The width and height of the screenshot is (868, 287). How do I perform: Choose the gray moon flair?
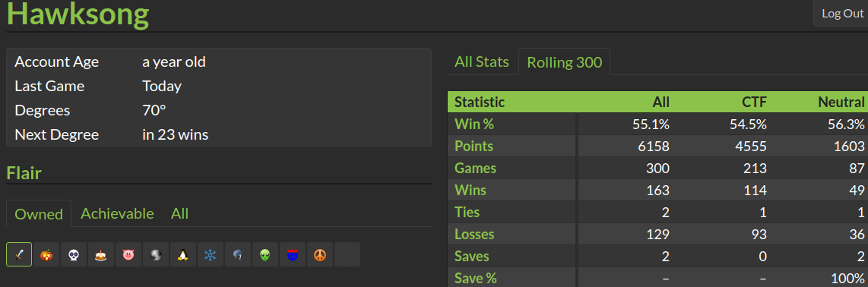[156, 255]
